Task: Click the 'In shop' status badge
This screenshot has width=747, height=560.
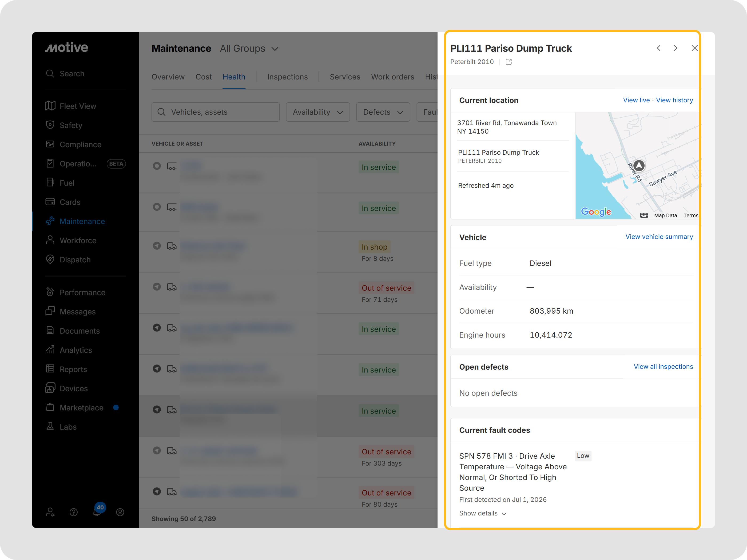Action: point(375,247)
